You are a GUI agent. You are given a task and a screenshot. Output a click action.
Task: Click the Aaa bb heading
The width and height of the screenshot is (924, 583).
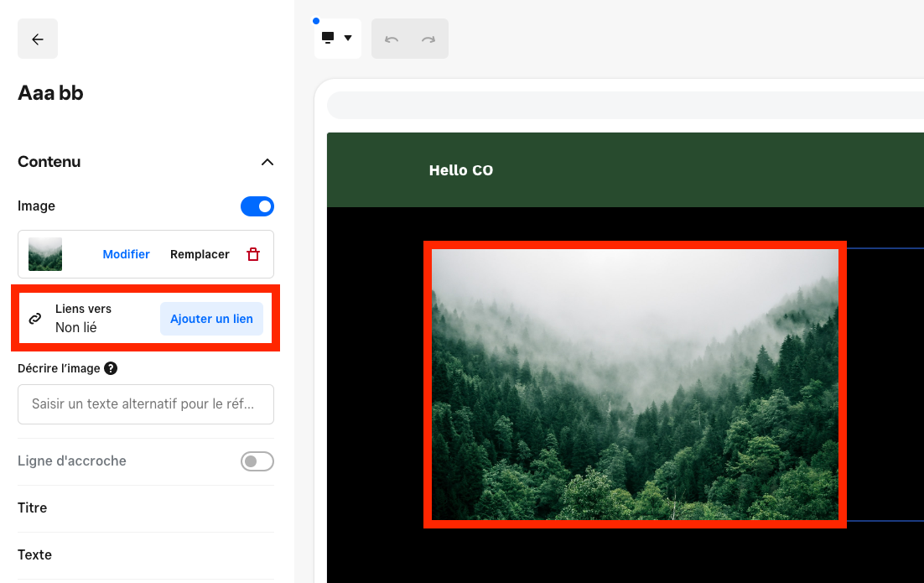click(x=50, y=93)
